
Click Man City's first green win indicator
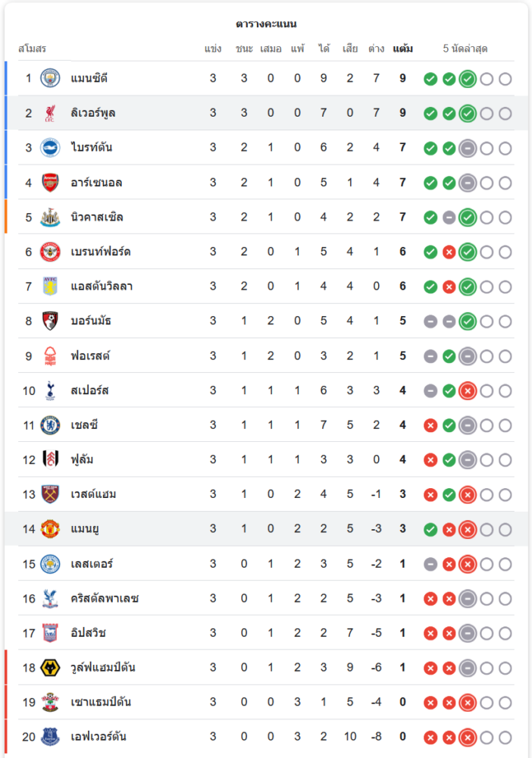[x=430, y=79]
